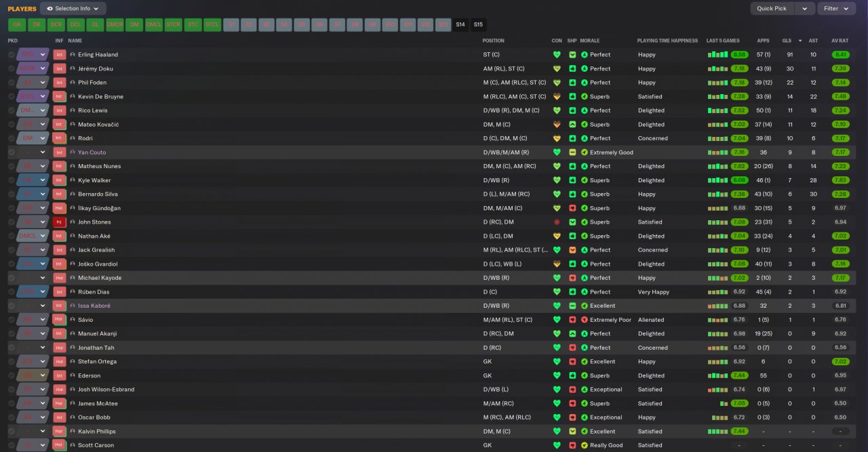Viewport: 868px width, 452px height.
Task: Select the GK position slot
Action: [18, 24]
